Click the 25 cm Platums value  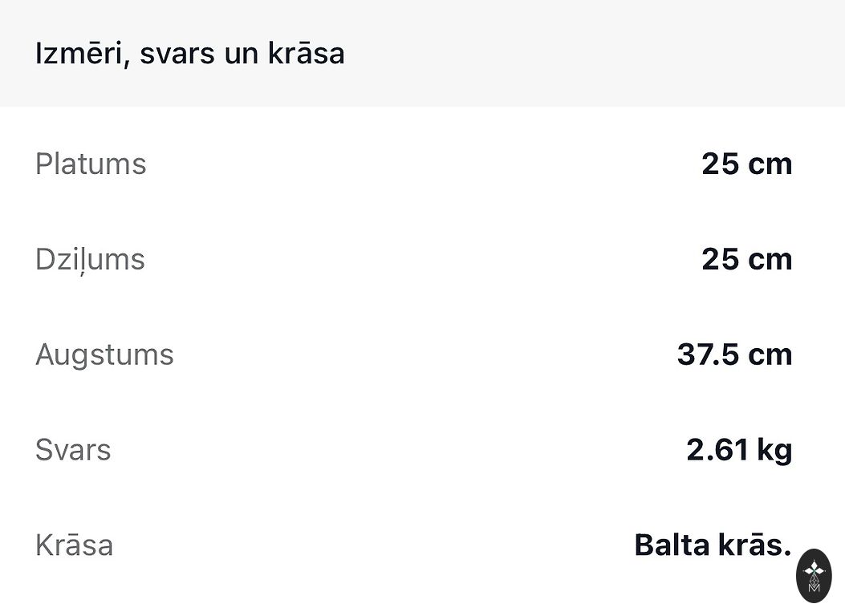coord(746,164)
